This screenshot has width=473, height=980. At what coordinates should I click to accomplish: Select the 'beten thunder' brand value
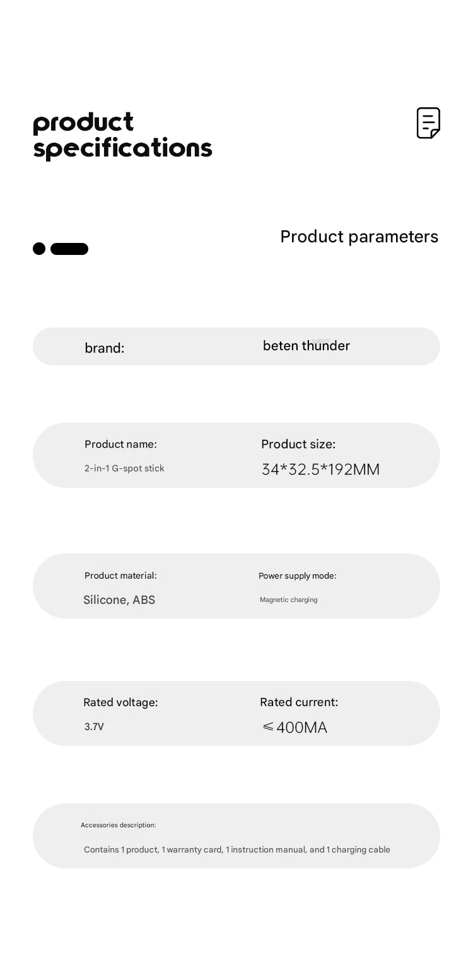tap(307, 346)
